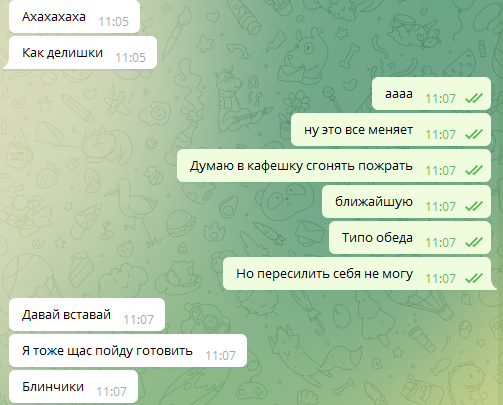Select the 'Ахахахаха' message bubble

[74, 17]
